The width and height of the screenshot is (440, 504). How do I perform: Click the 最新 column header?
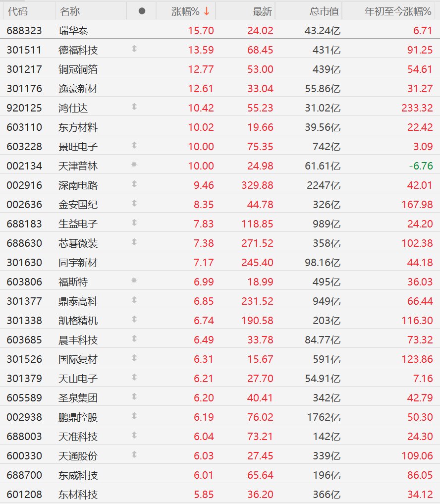(x=262, y=11)
